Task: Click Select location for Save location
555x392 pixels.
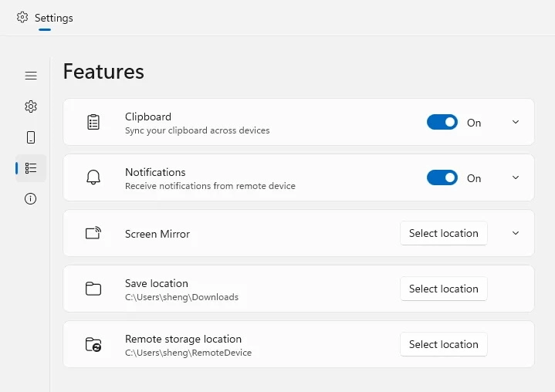Action: pyautogui.click(x=443, y=289)
